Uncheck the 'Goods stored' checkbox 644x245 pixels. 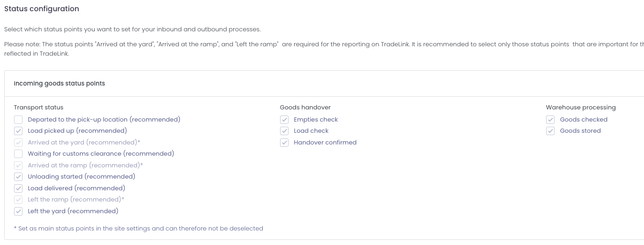click(x=550, y=131)
